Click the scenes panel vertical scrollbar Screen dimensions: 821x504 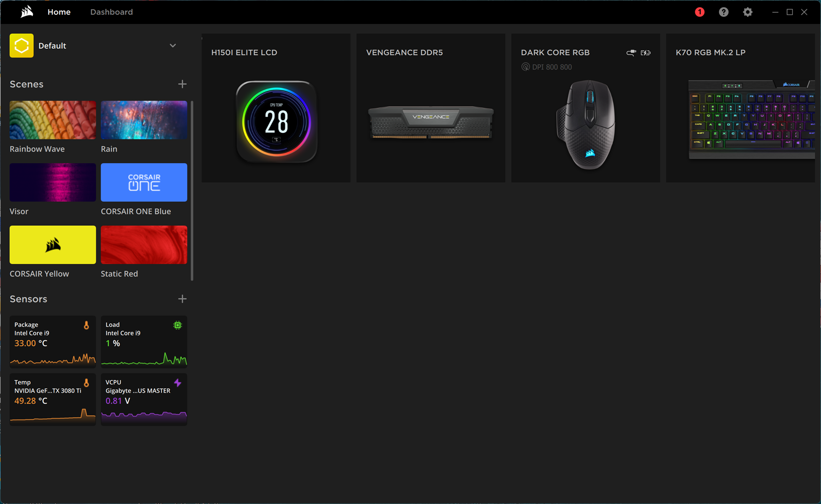[x=192, y=191]
